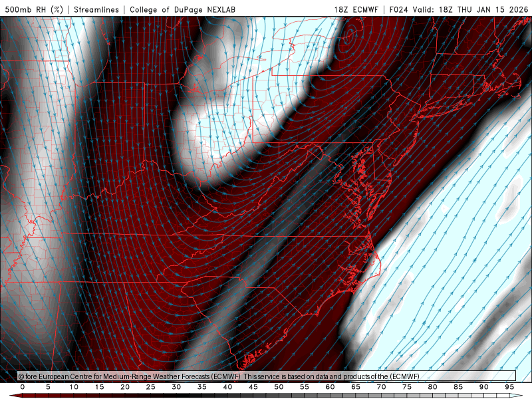Click the "Streamlines" label in the header
Viewport: 532px width, 399px height.
96,9
